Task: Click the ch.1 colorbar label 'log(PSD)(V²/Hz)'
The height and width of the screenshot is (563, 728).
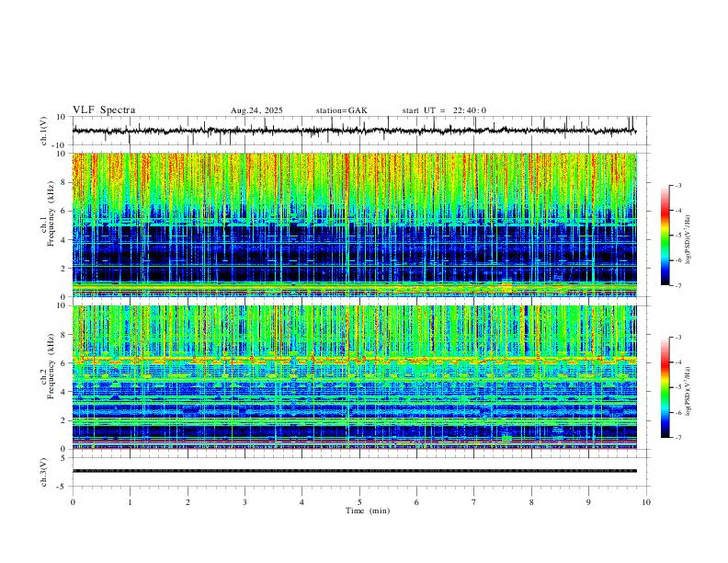Action: pos(688,240)
